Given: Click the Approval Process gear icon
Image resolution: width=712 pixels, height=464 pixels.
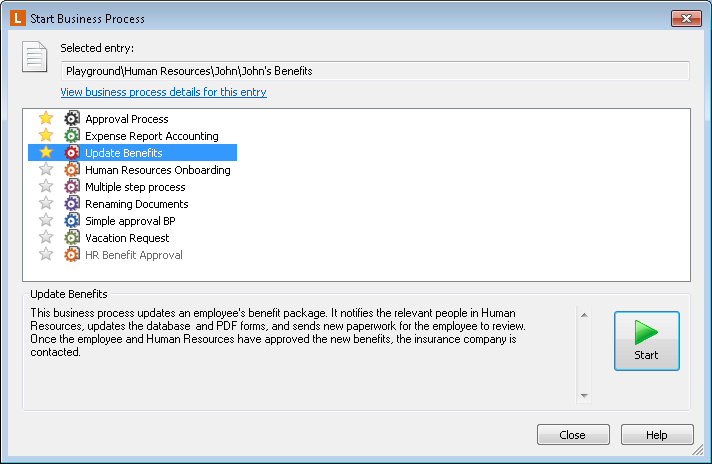Looking at the screenshot, I should [x=71, y=118].
